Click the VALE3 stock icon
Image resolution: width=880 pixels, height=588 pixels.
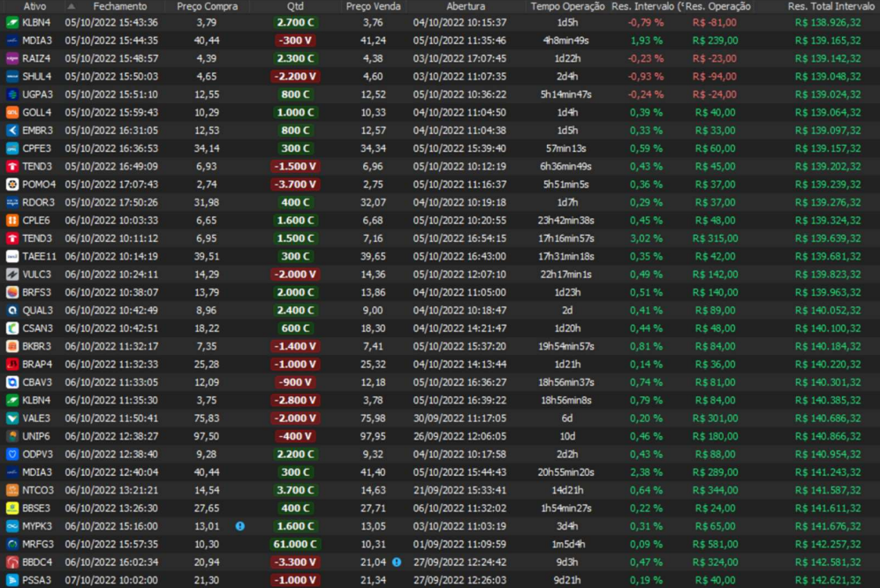point(12,418)
